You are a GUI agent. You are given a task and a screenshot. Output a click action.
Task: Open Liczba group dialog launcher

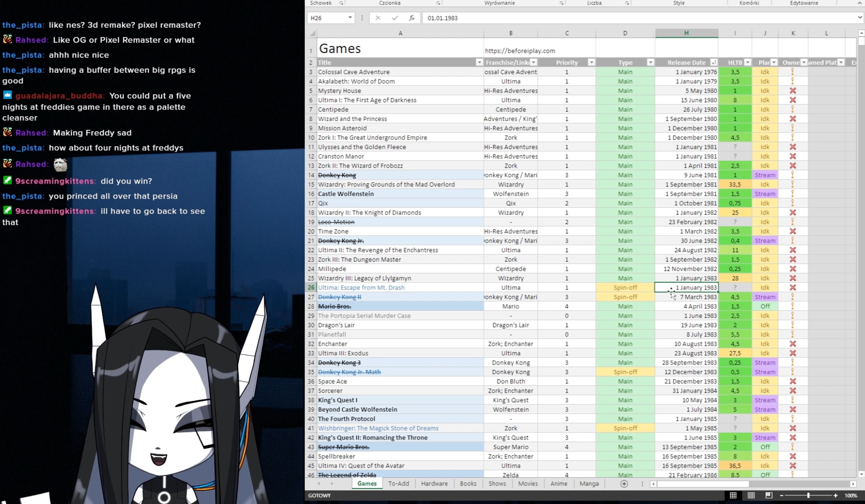(627, 3)
